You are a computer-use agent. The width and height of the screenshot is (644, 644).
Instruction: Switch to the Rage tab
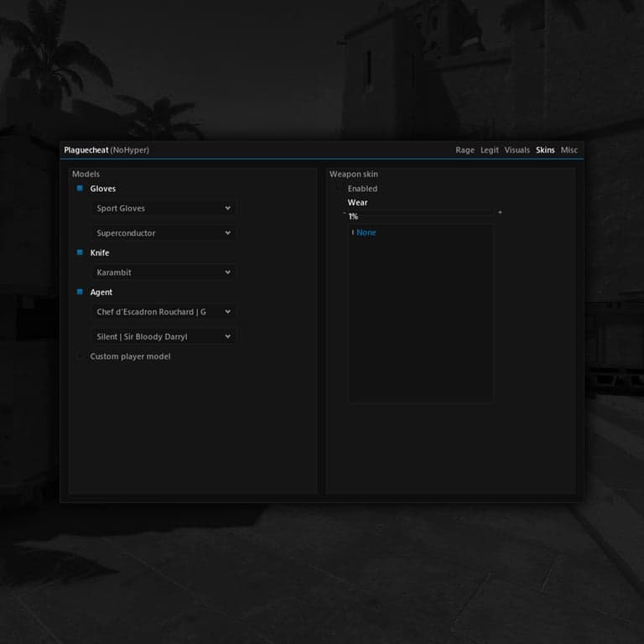(465, 150)
